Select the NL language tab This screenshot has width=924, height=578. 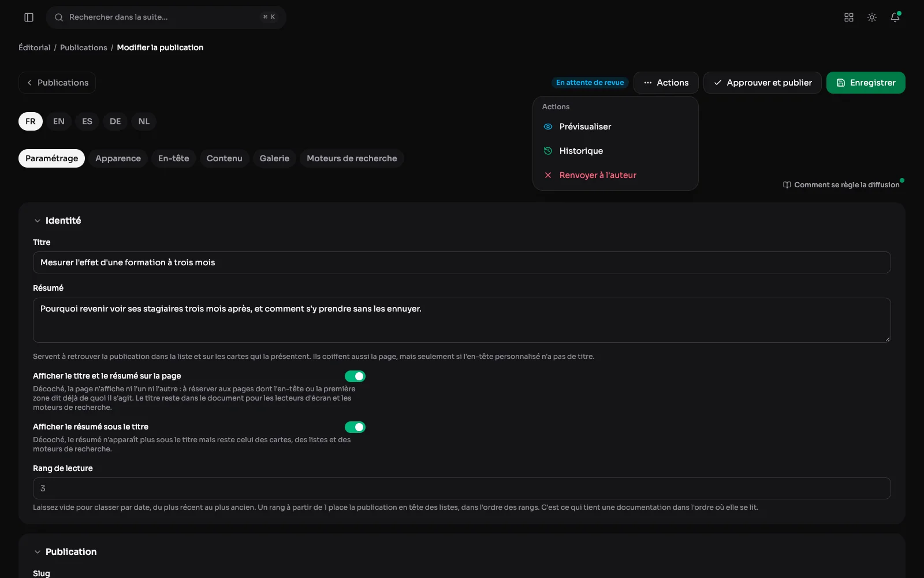pyautogui.click(x=144, y=121)
